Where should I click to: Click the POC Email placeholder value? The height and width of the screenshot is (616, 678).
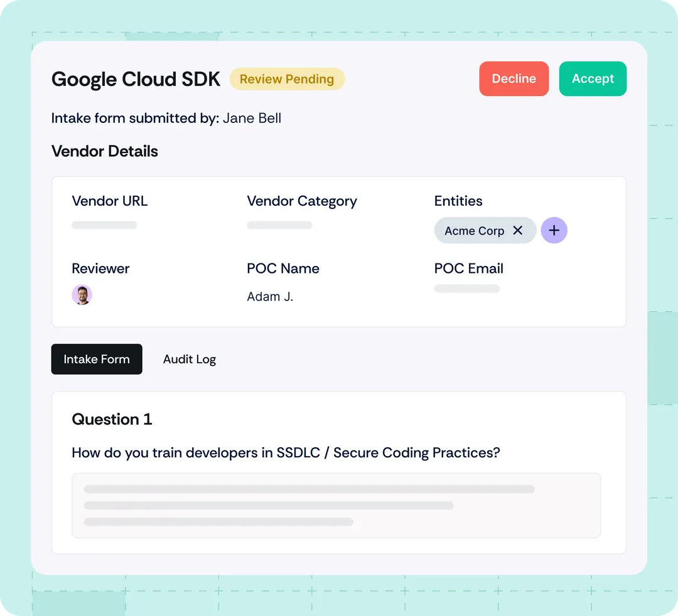pos(466,289)
